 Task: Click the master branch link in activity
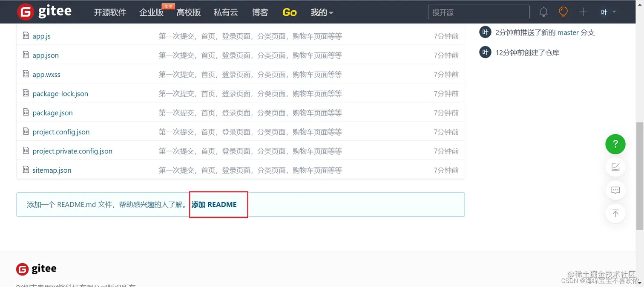coord(568,32)
